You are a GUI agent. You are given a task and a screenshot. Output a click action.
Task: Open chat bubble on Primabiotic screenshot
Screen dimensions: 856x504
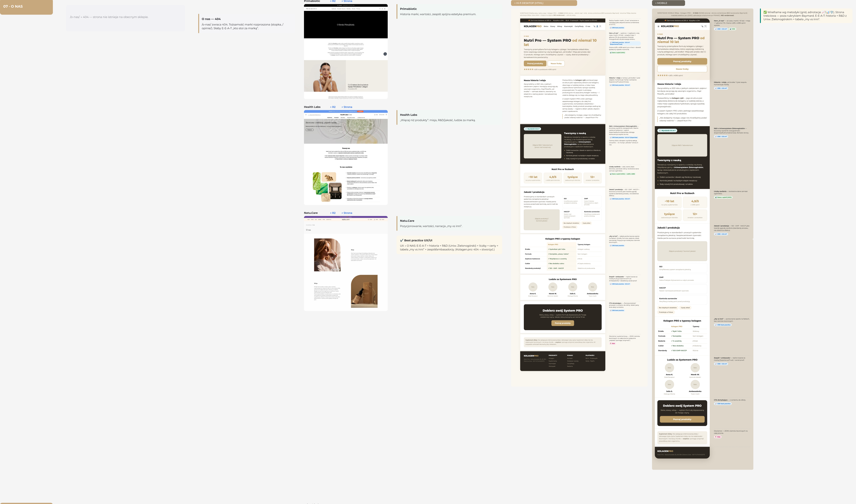[385, 54]
